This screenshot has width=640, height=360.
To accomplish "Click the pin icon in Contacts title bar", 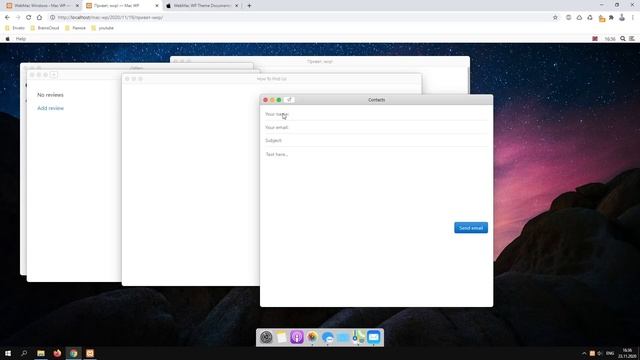I will click(x=289, y=100).
